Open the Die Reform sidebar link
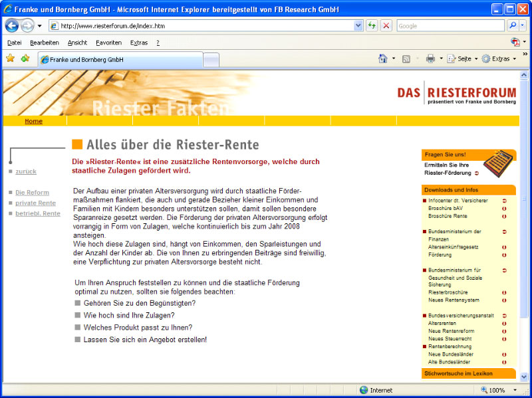 (32, 193)
